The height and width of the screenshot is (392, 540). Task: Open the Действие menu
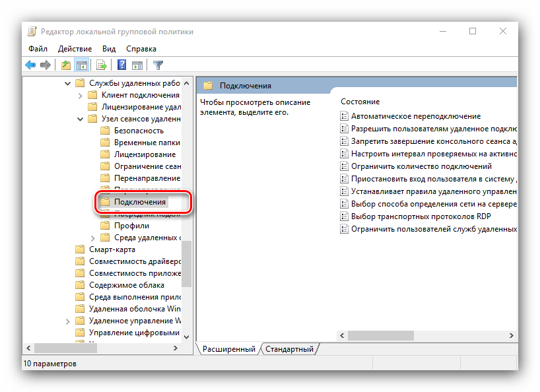[75, 49]
